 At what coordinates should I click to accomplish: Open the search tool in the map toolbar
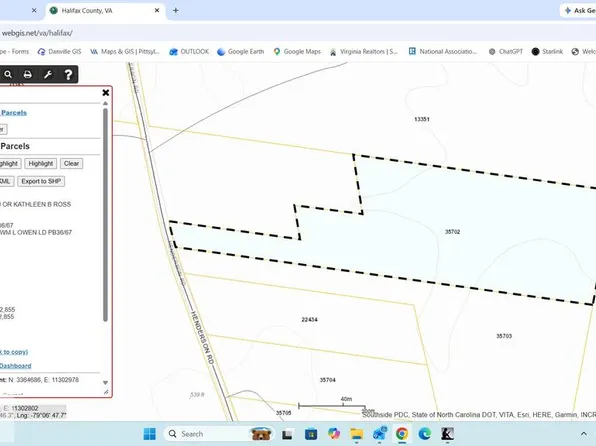[8, 75]
